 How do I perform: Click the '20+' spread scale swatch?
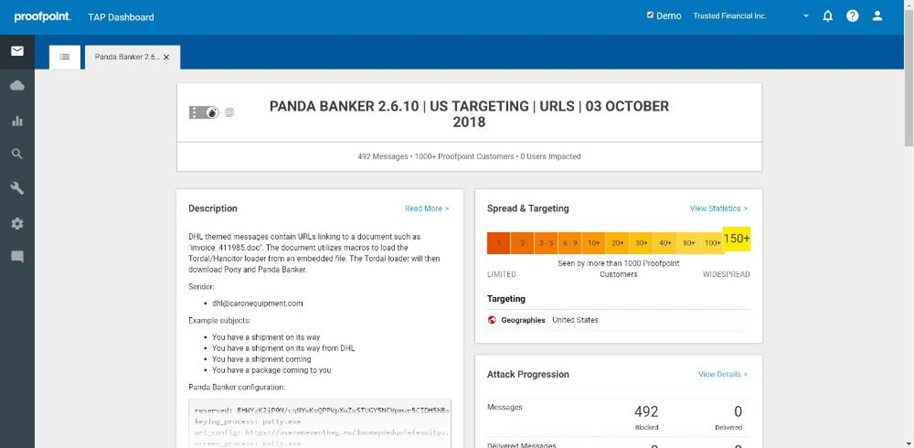(x=618, y=243)
